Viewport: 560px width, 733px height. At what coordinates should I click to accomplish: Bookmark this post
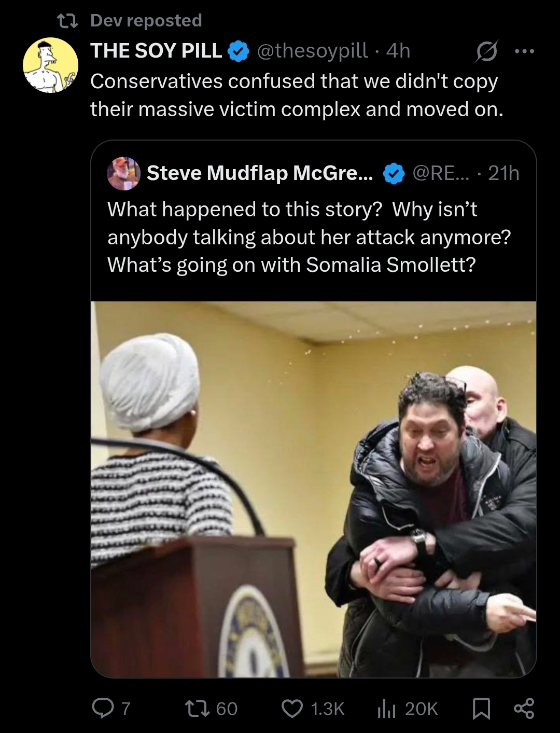(481, 709)
